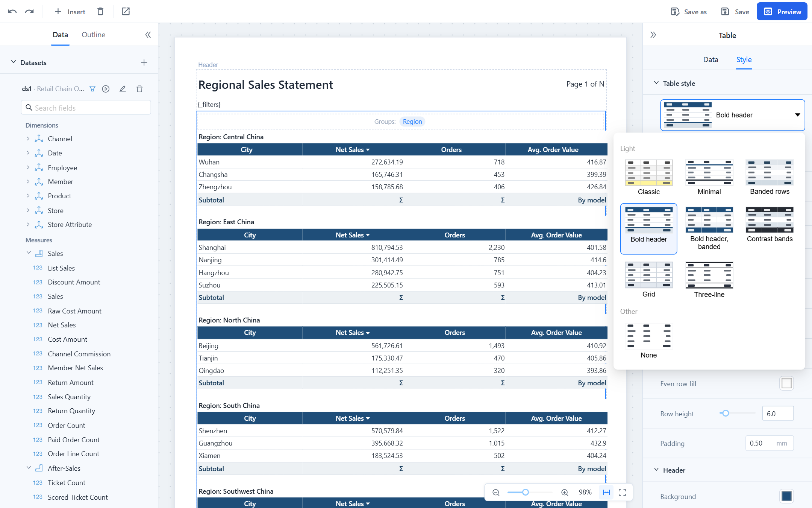
Task: Open the filter icon for dataset ds1
Action: point(92,89)
